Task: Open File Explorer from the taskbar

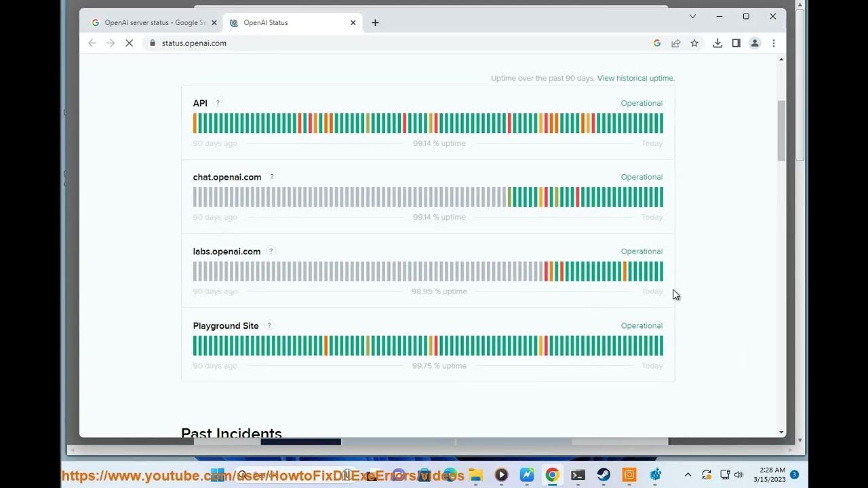Action: [x=476, y=474]
